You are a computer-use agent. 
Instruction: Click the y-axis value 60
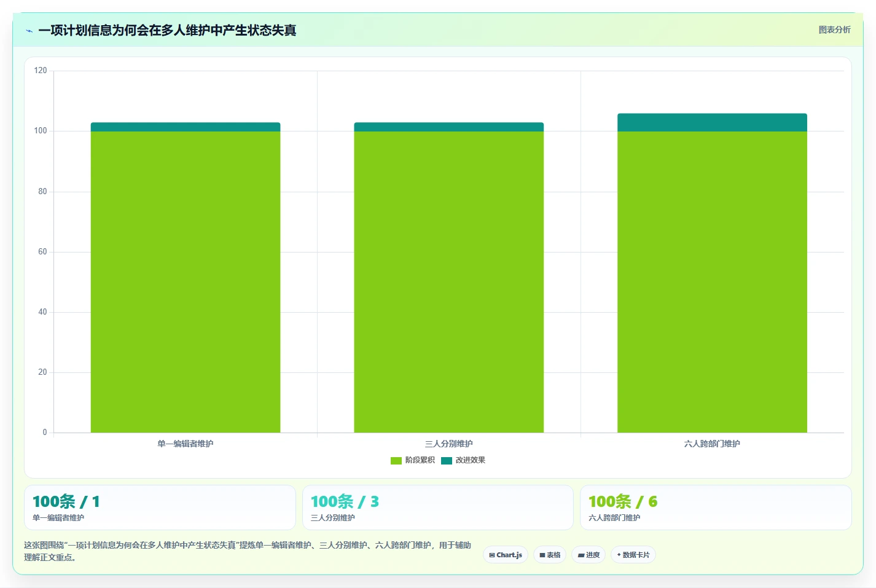click(x=42, y=252)
